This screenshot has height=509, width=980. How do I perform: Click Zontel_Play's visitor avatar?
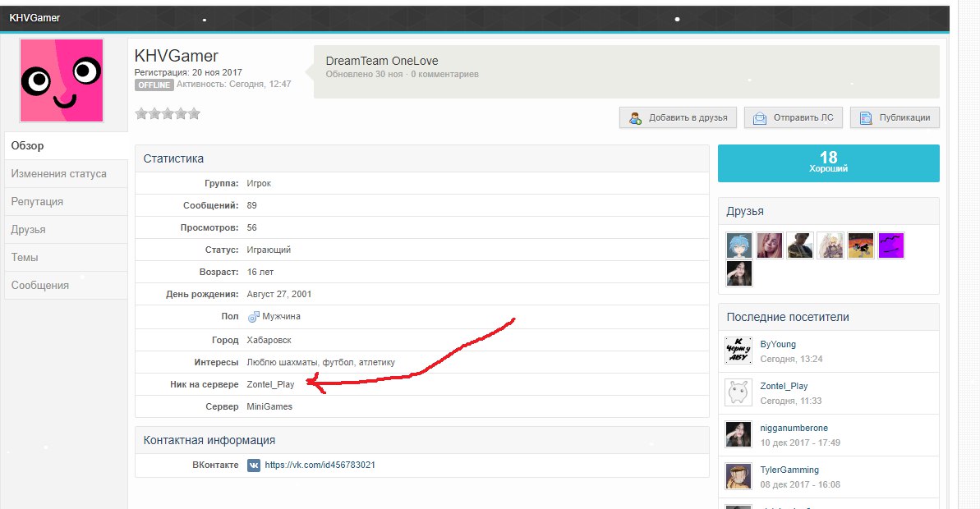click(x=738, y=393)
